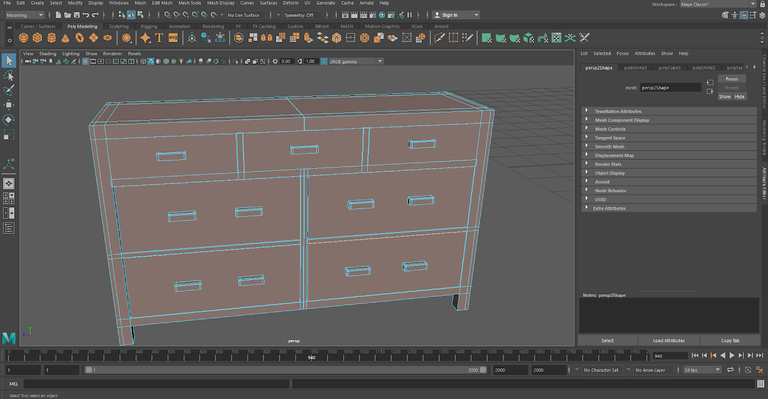
Task: Open the polygon Type tool (T icon)
Action: point(159,38)
